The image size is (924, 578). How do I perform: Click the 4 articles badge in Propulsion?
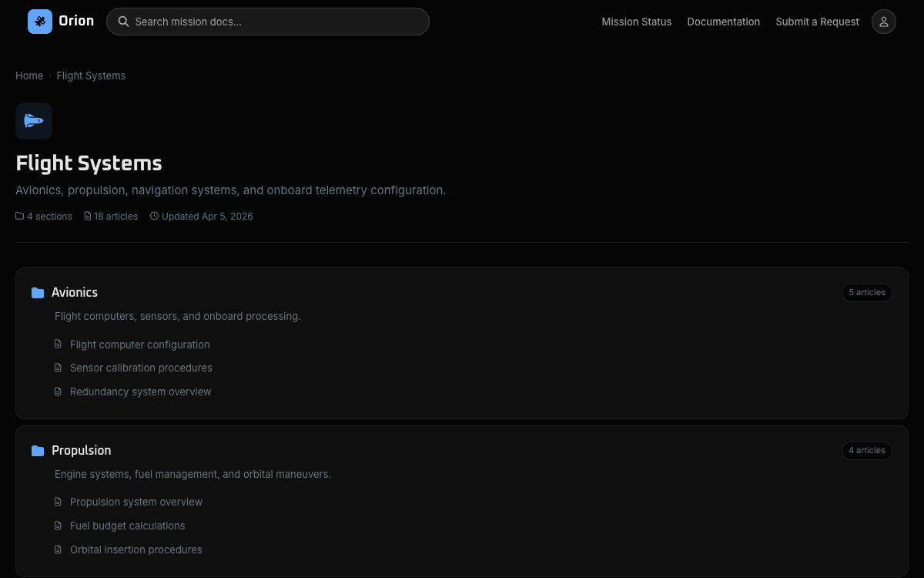[x=867, y=450]
